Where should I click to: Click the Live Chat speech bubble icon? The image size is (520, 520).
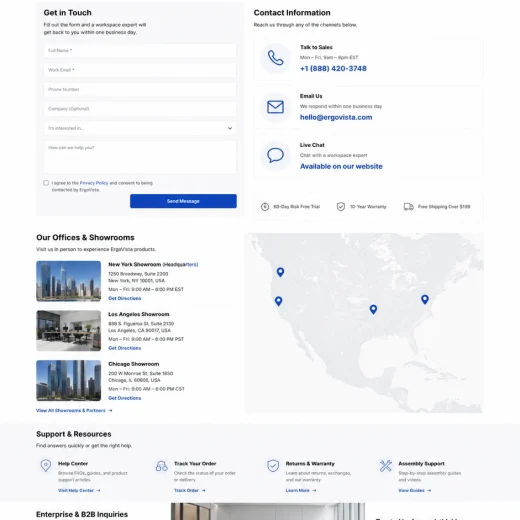click(x=275, y=155)
